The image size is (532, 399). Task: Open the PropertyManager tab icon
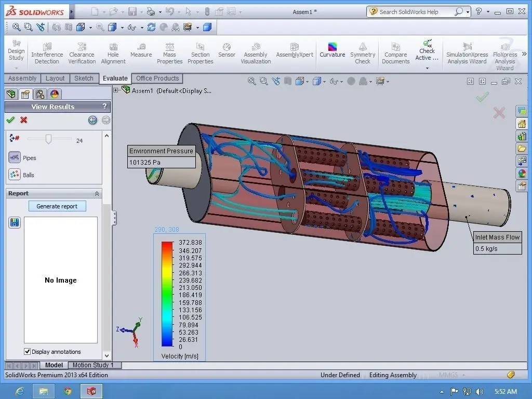25,94
